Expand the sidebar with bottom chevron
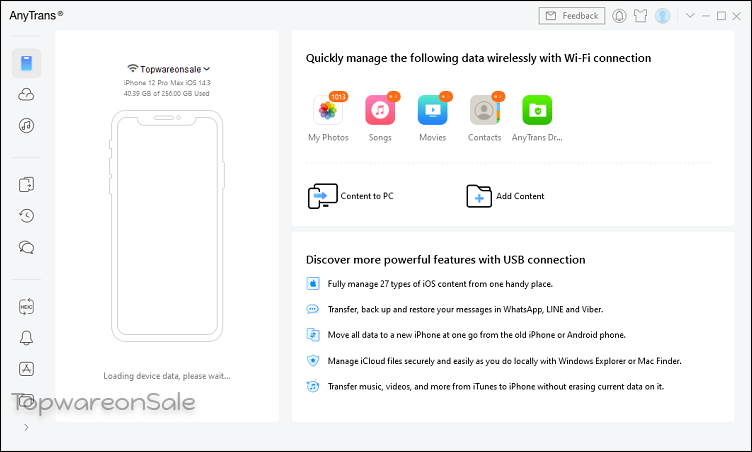 pos(26,427)
